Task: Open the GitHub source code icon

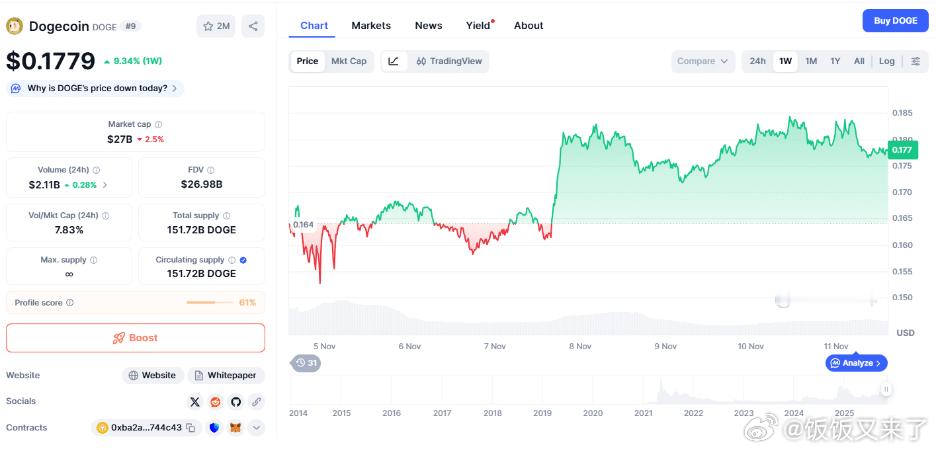Action: pyautogui.click(x=236, y=401)
